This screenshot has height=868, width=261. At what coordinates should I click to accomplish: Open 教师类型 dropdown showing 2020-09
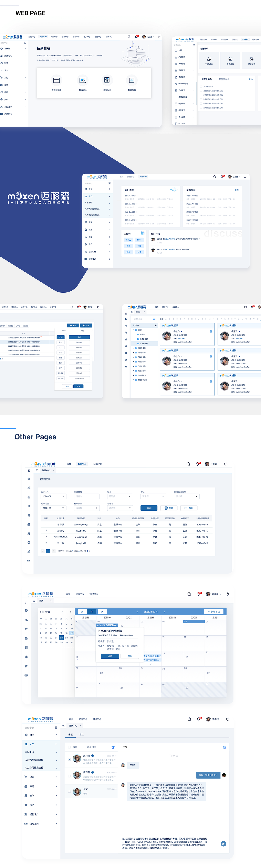53,508
